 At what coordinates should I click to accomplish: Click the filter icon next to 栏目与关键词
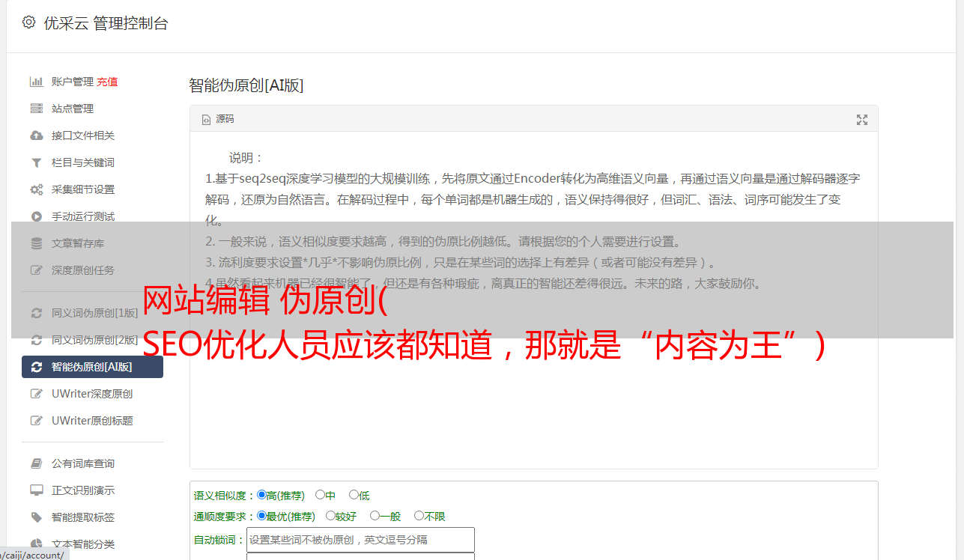pyautogui.click(x=36, y=162)
